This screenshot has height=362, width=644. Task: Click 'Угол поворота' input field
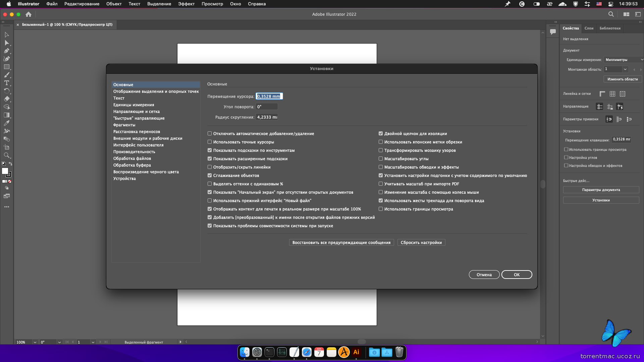pyautogui.click(x=267, y=107)
